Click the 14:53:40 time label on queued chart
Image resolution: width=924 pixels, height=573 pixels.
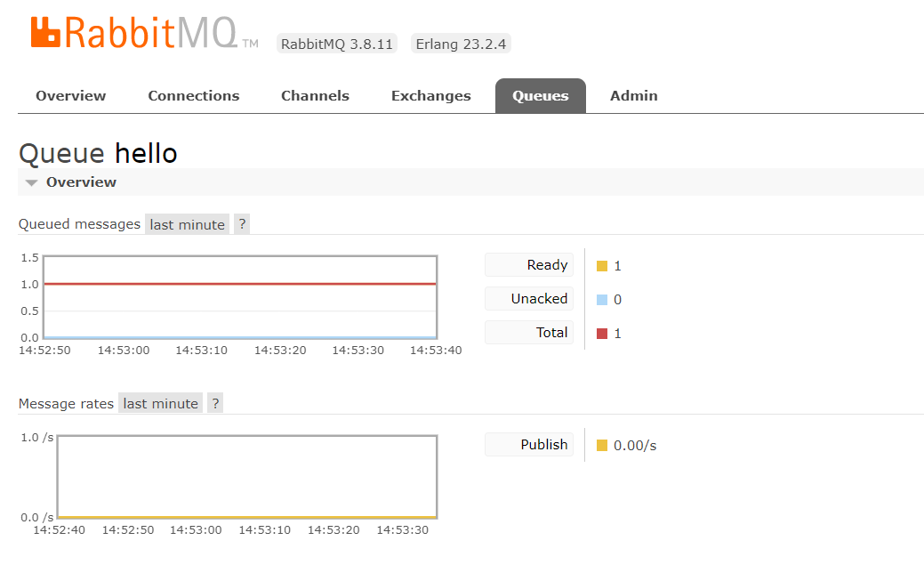click(436, 351)
